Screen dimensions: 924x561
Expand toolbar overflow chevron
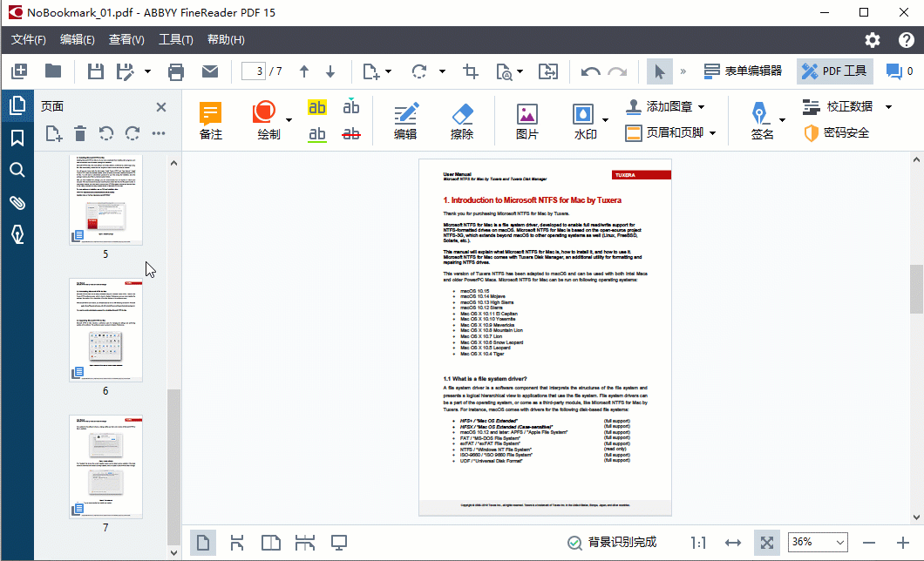pyautogui.click(x=683, y=71)
